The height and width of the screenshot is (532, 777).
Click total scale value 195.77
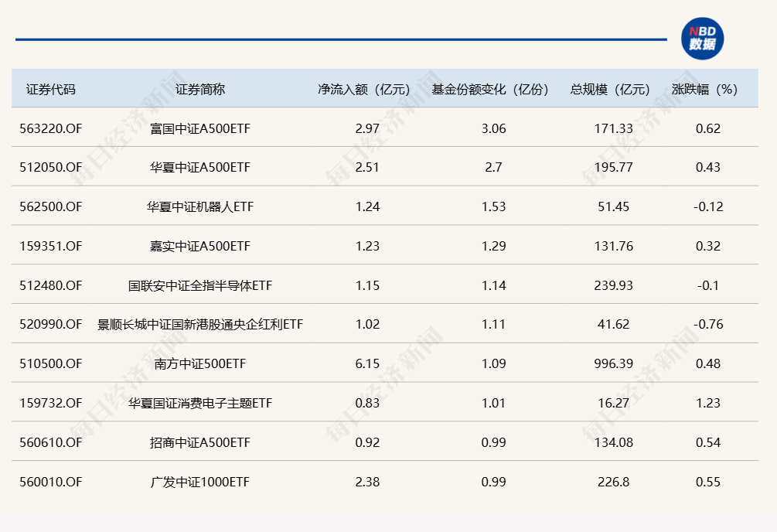tap(613, 167)
